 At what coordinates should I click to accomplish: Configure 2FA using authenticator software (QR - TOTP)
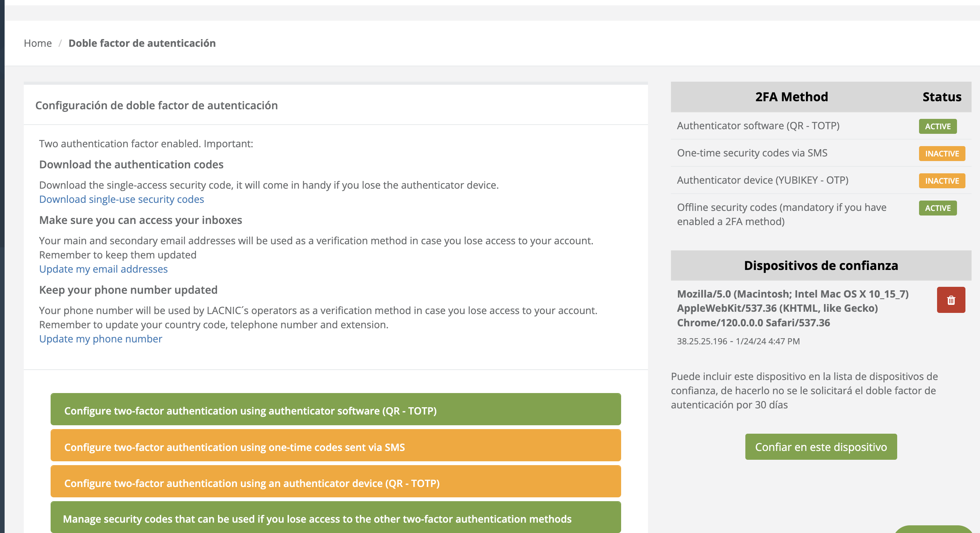pos(335,409)
